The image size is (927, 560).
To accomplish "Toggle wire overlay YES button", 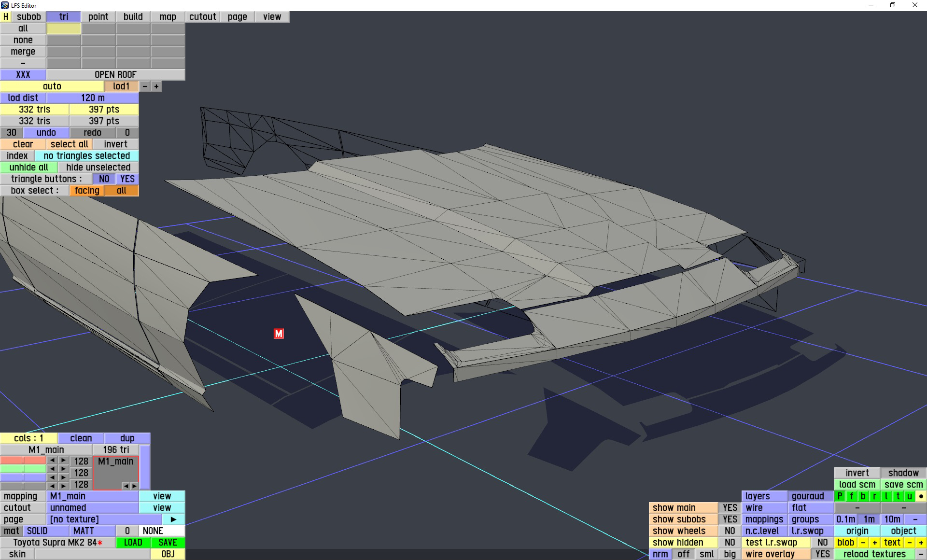I will tap(822, 554).
